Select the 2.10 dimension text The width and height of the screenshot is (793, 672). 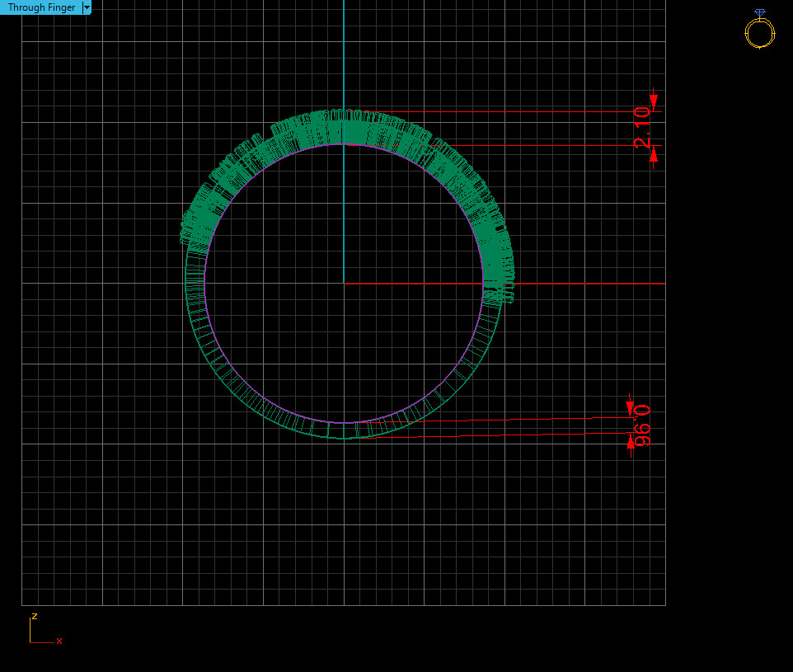pos(641,128)
